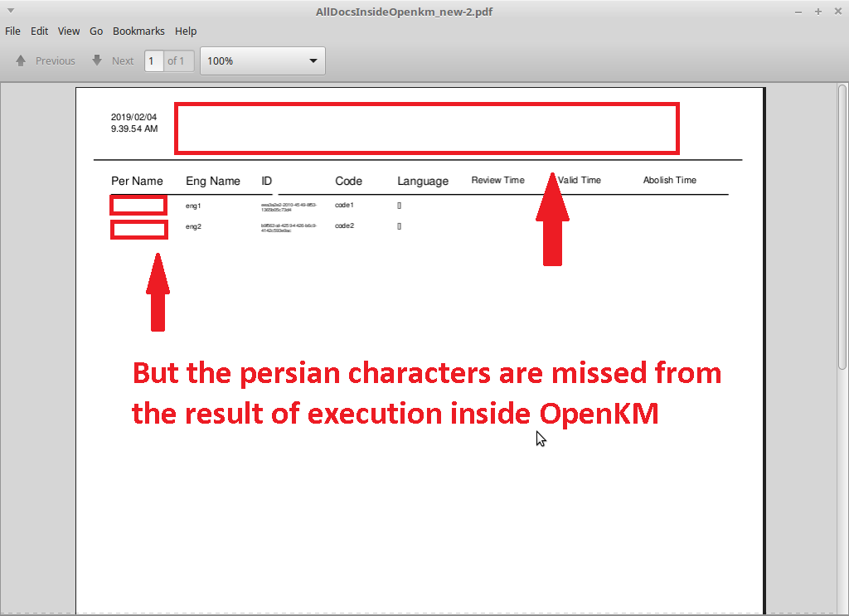Image resolution: width=849 pixels, height=616 pixels.
Task: Open the Go menu
Action: (96, 31)
